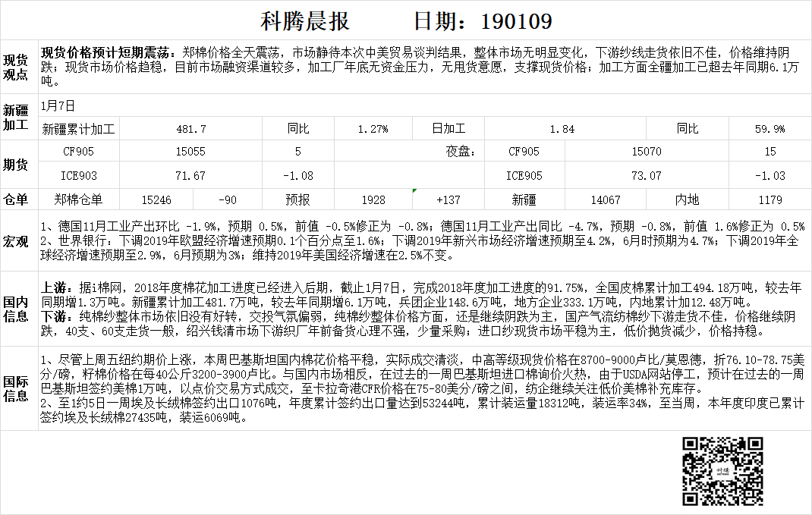Select the 日加工 label cell

tap(448, 129)
